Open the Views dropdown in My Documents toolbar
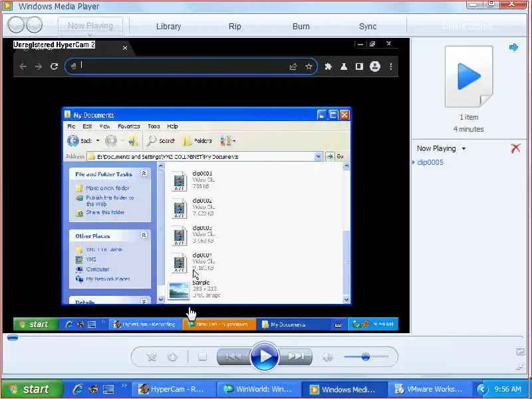 click(227, 140)
